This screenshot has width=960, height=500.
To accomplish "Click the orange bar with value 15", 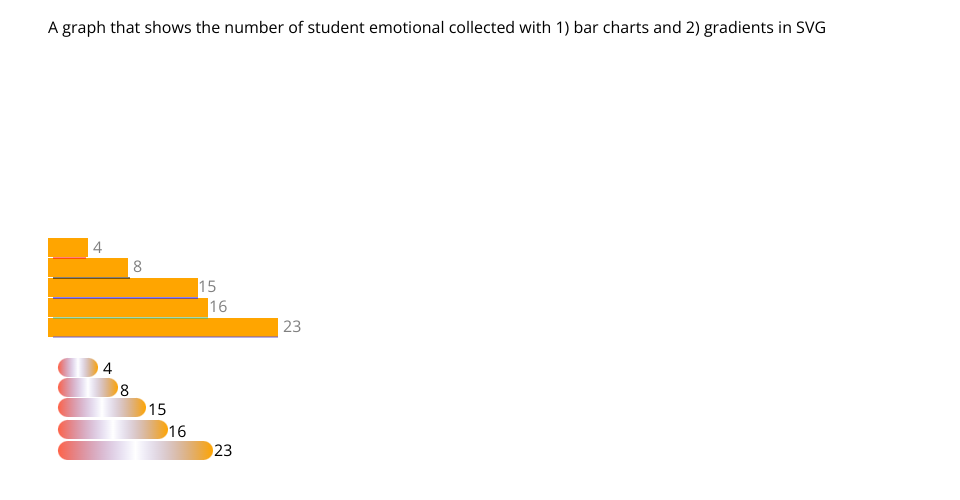I will 122,287.
